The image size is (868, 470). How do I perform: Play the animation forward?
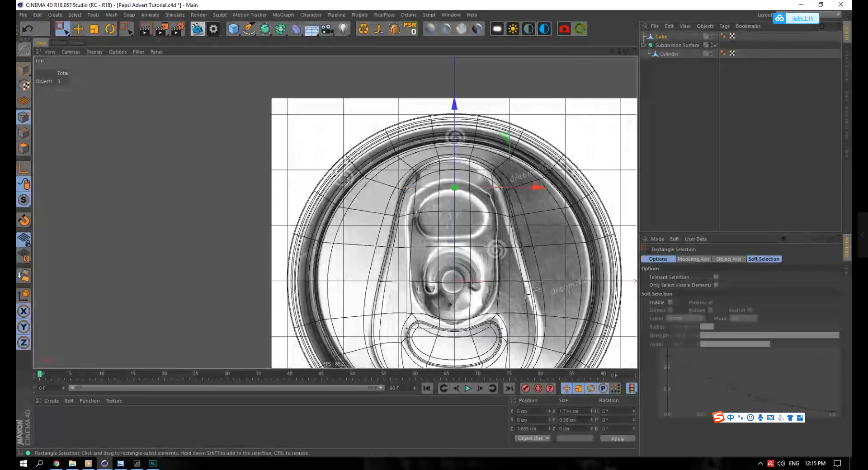468,388
